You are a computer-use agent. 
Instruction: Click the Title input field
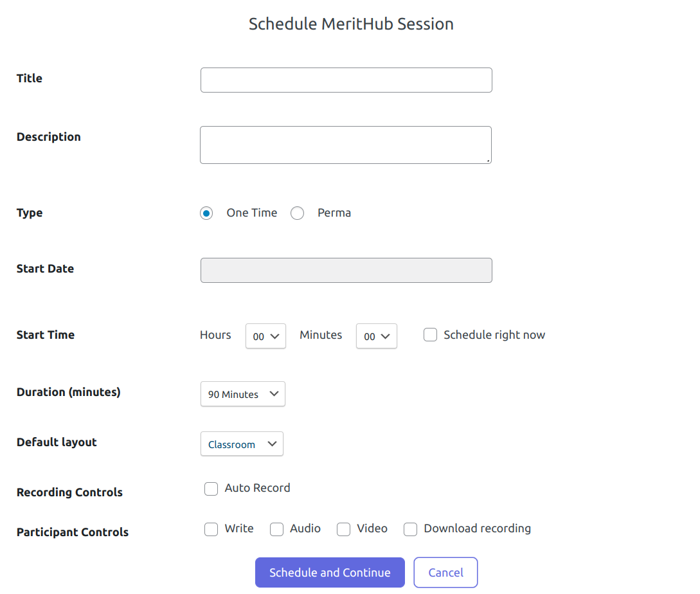point(346,80)
